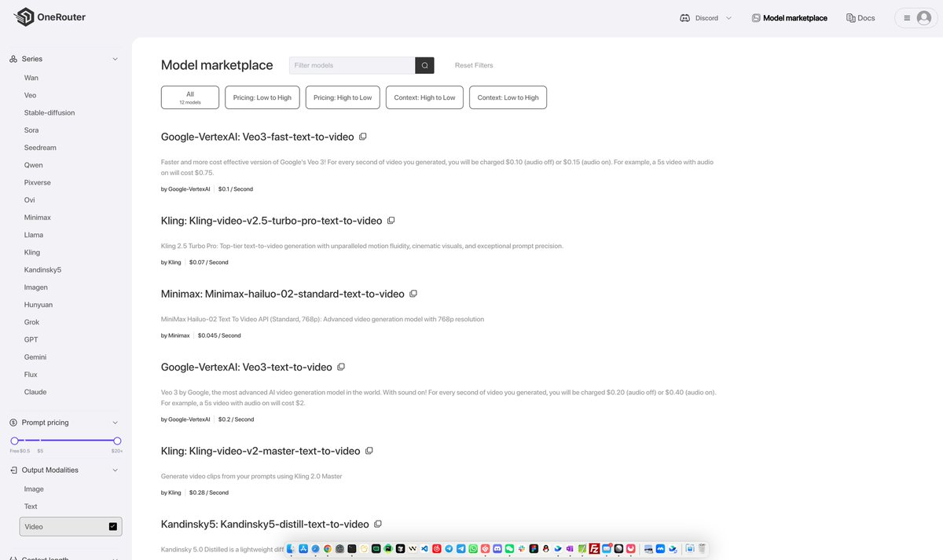Click Reset Filters
Viewport: 943px width, 560px height.
tap(474, 65)
